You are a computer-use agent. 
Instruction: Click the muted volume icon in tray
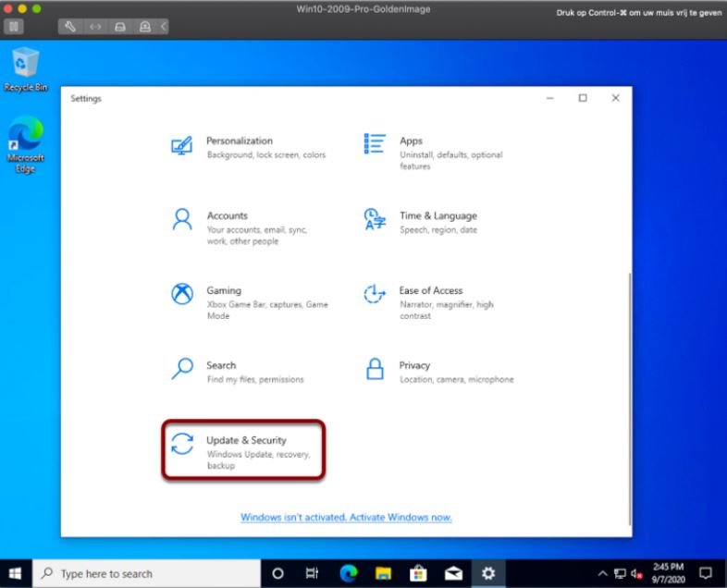pyautogui.click(x=636, y=573)
